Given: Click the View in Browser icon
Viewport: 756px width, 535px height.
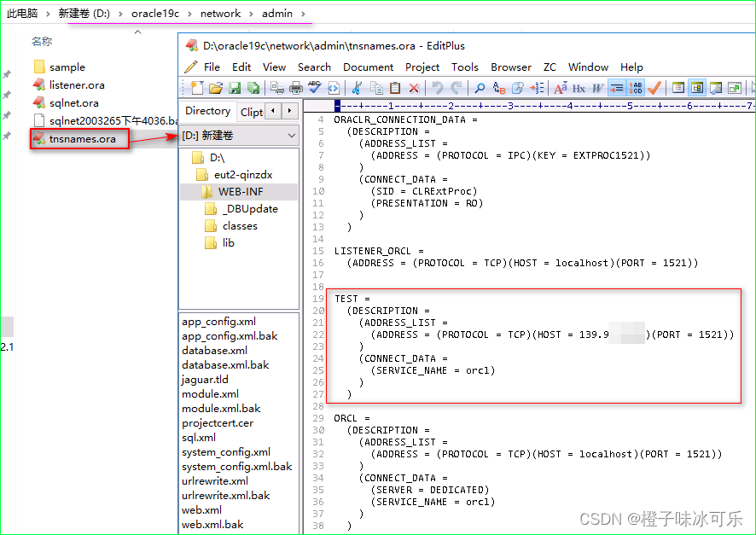Looking at the screenshot, I should point(333,88).
